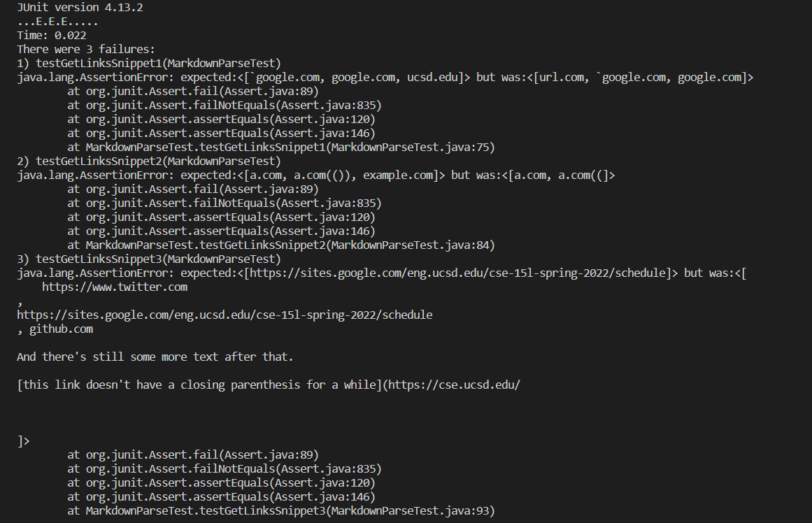Click the test progress dots line ...E.E.E.....
812x523 pixels.
pyautogui.click(x=57, y=21)
